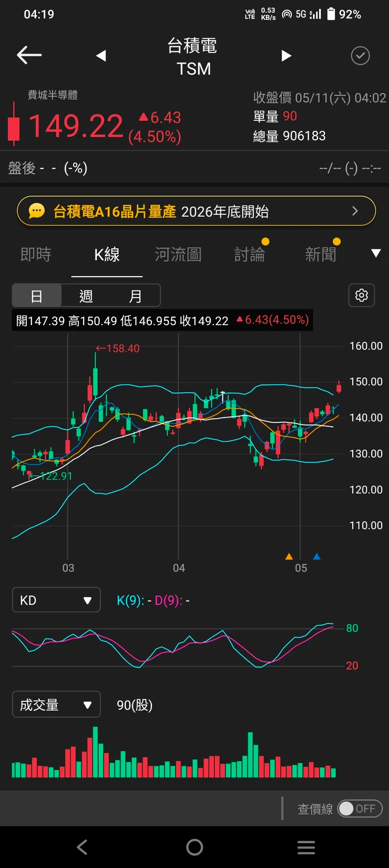
Task: Tap the 160.00 price axis label
Action: (x=366, y=346)
